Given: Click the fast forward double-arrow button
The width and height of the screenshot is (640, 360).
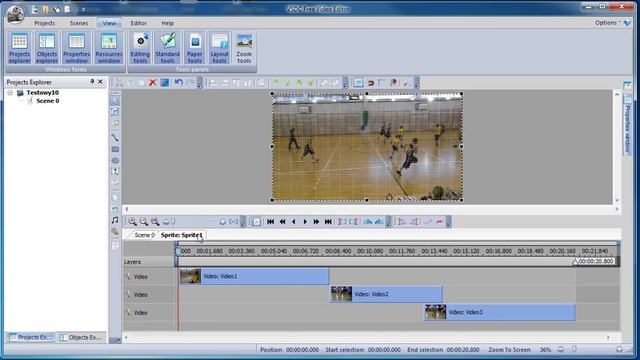Looking at the screenshot, I should 316,222.
